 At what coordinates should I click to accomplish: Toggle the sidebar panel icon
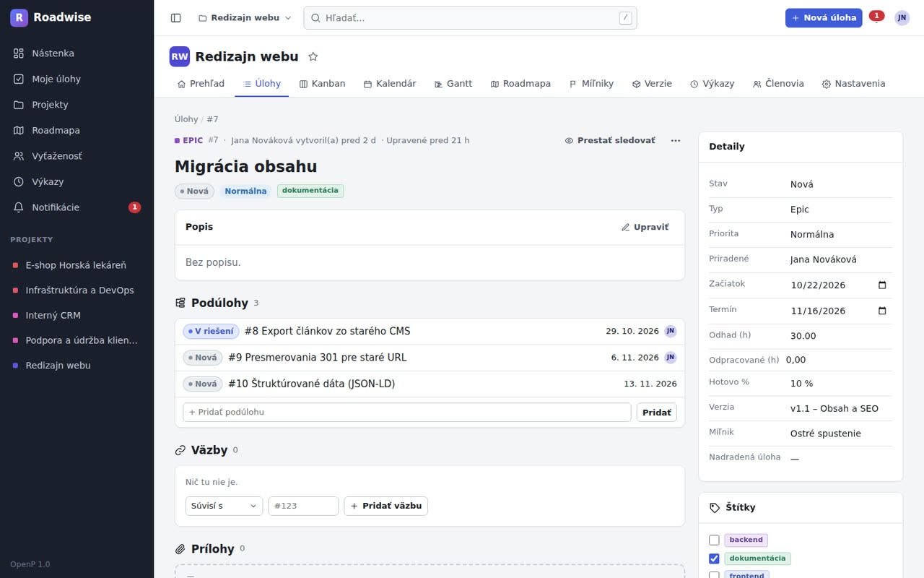(x=175, y=18)
